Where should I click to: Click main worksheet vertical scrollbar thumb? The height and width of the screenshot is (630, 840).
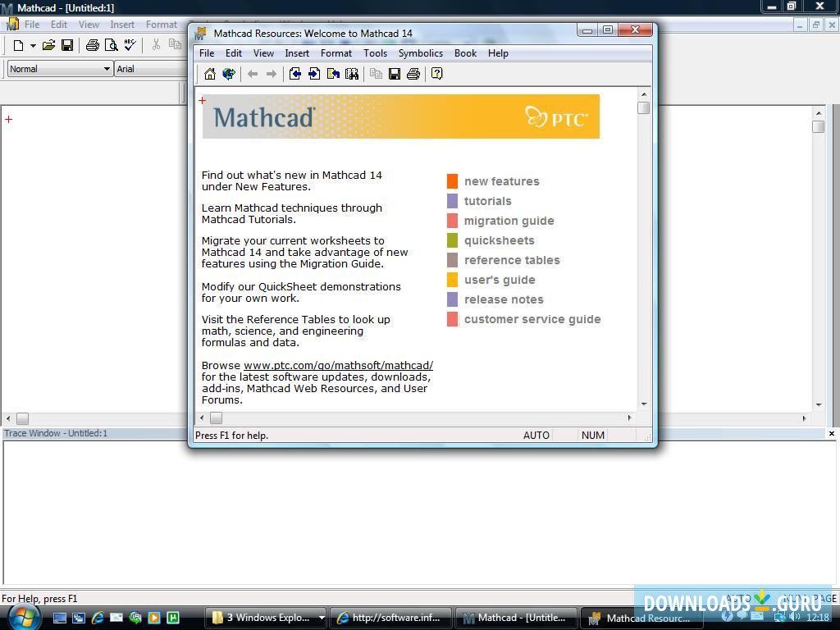click(818, 127)
